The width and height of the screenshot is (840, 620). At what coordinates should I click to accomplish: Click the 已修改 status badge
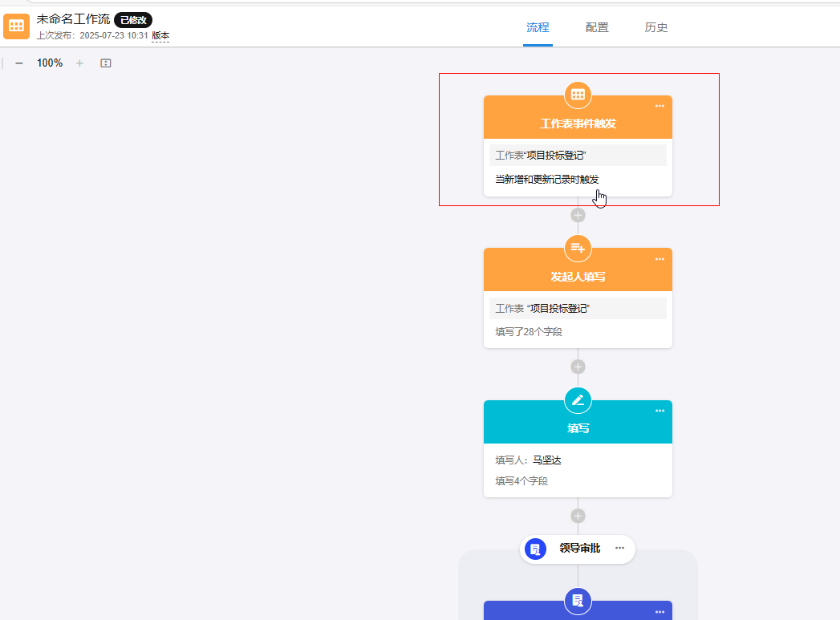(133, 20)
